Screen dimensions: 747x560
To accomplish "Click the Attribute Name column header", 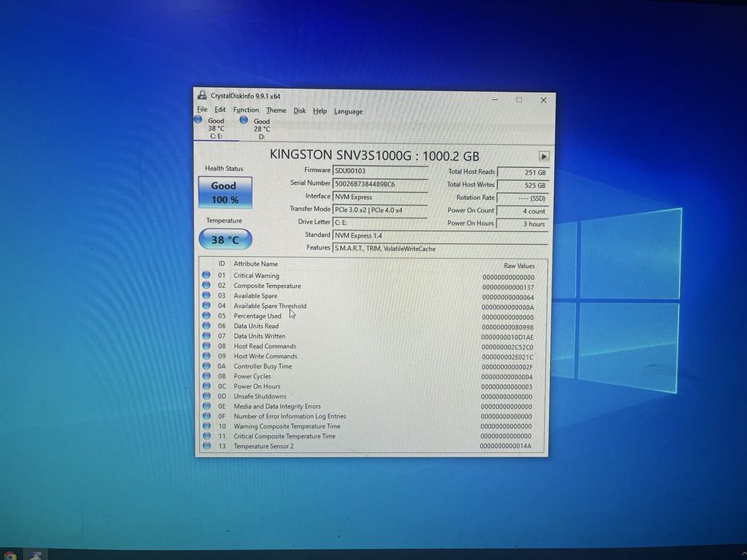I will coord(255,264).
